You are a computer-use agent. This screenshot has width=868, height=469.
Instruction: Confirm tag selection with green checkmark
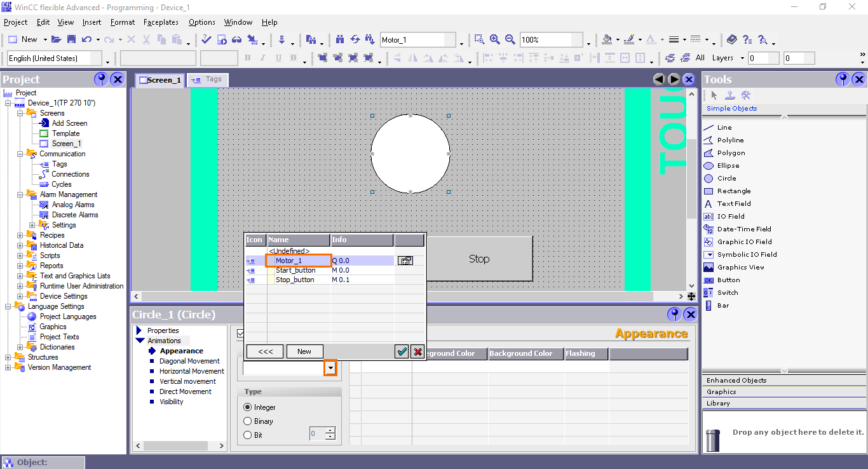pyautogui.click(x=402, y=351)
